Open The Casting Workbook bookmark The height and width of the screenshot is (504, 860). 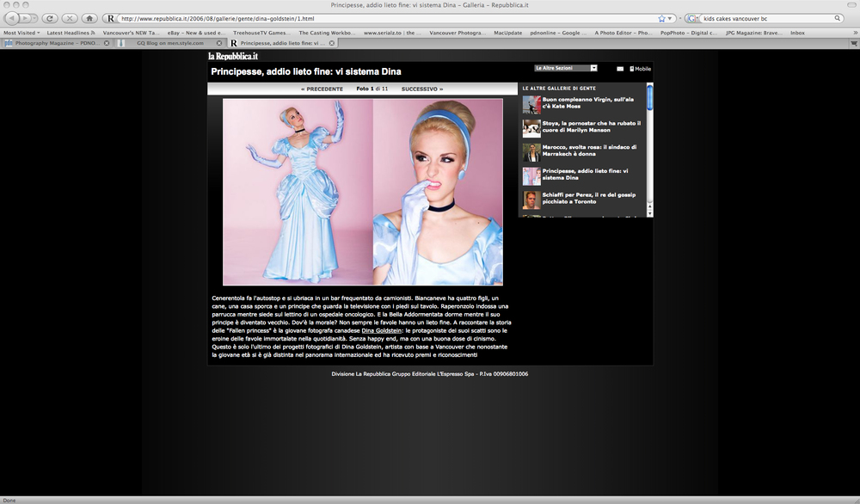coord(327,33)
